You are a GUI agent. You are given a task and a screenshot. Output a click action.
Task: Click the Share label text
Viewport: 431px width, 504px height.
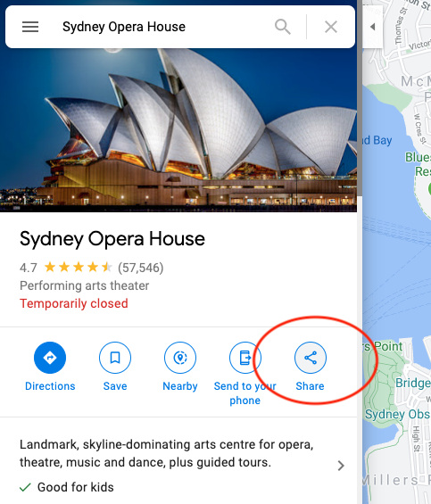coord(310,386)
